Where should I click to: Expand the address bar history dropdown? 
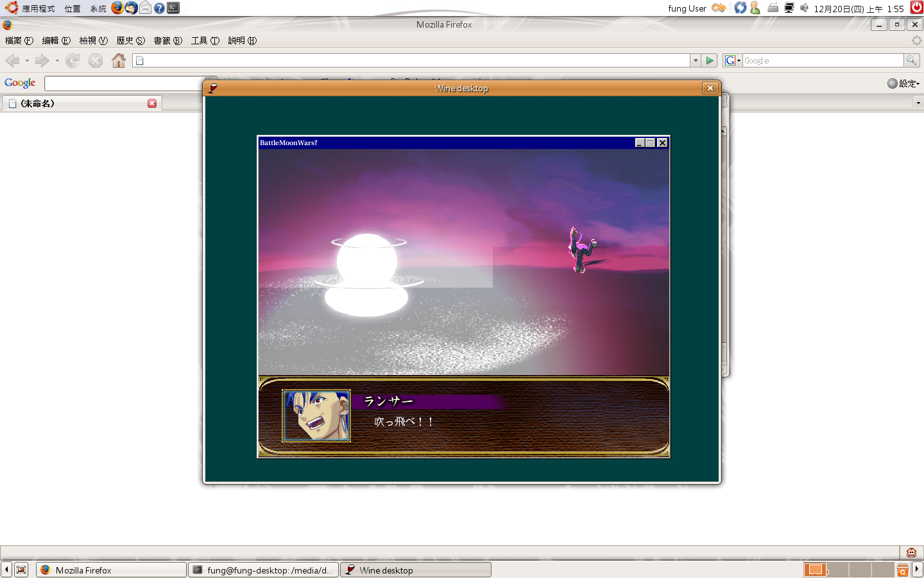696,60
